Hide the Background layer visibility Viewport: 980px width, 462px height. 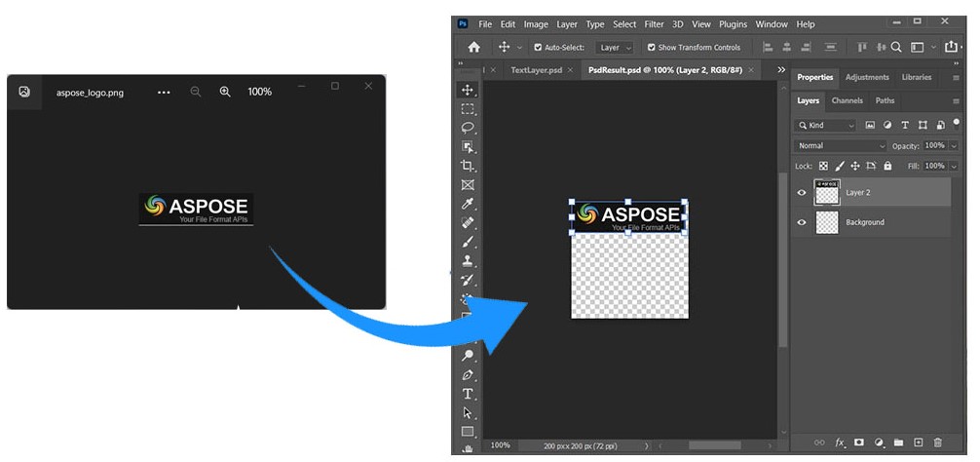pos(802,222)
